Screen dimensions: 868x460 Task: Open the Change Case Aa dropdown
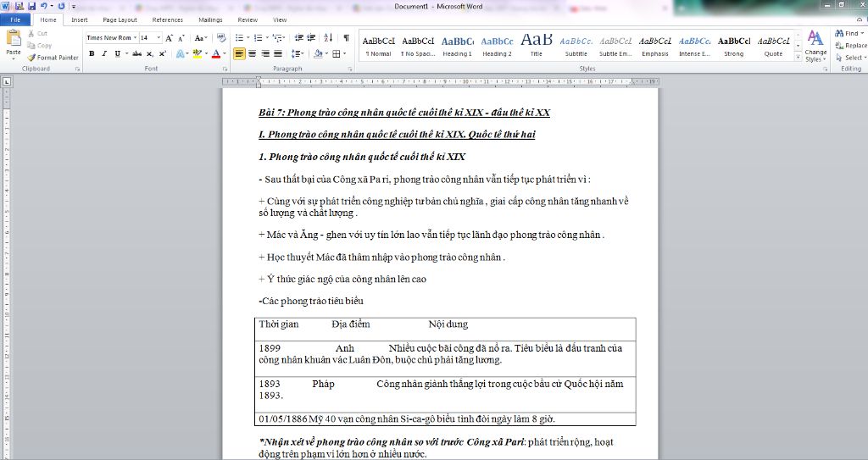[x=200, y=38]
